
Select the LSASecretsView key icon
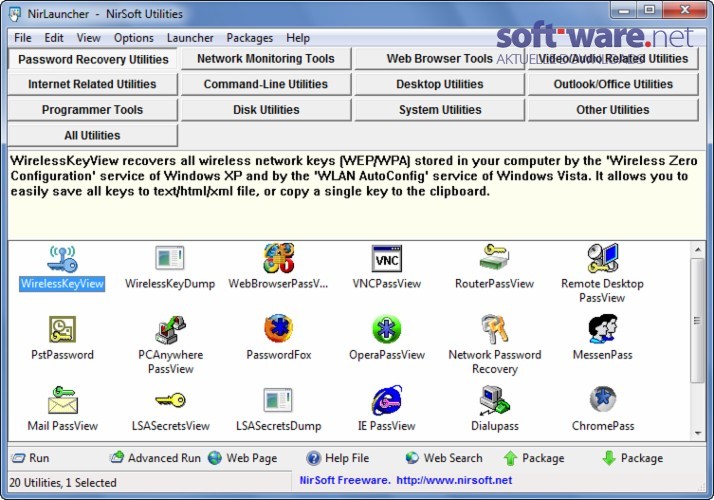[170, 400]
